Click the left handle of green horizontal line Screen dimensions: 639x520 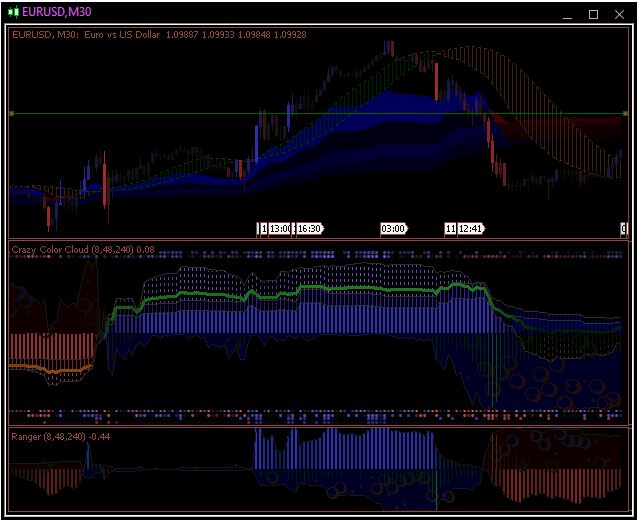tap(11, 113)
